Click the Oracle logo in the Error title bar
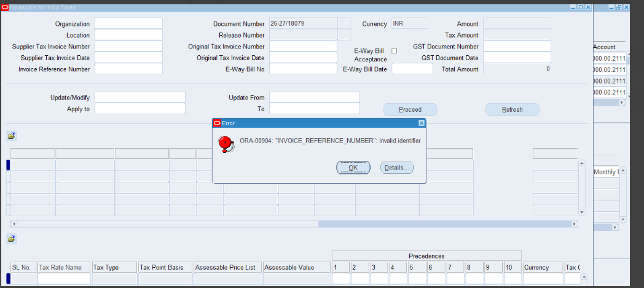 click(217, 123)
